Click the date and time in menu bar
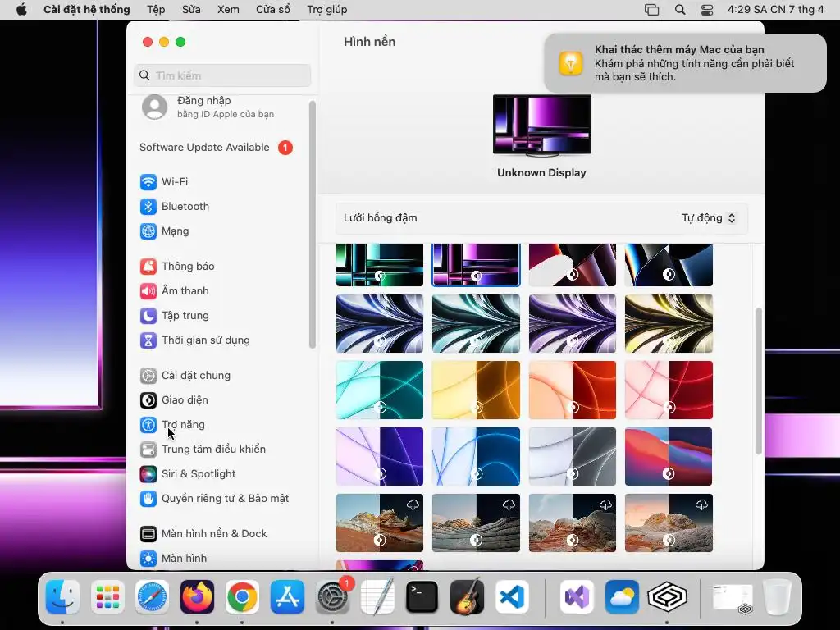This screenshot has width=840, height=630. (775, 10)
